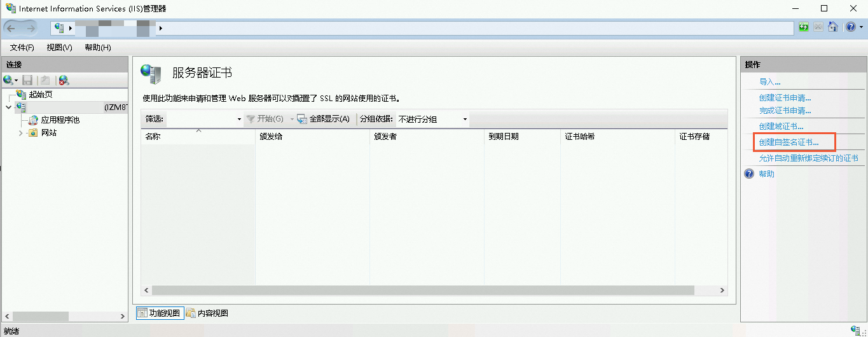868x337 pixels.
Task: Sort by 颁发给 column header
Action: pos(312,137)
